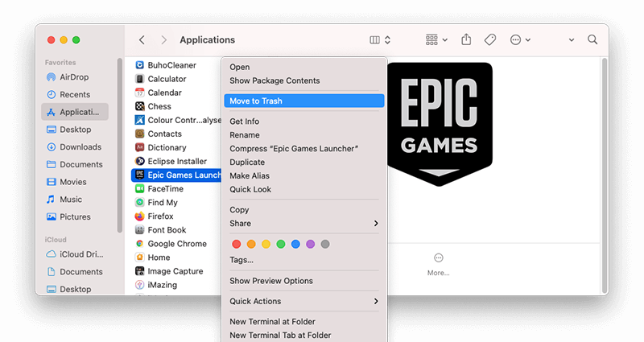Apply the gray tag color

325,245
